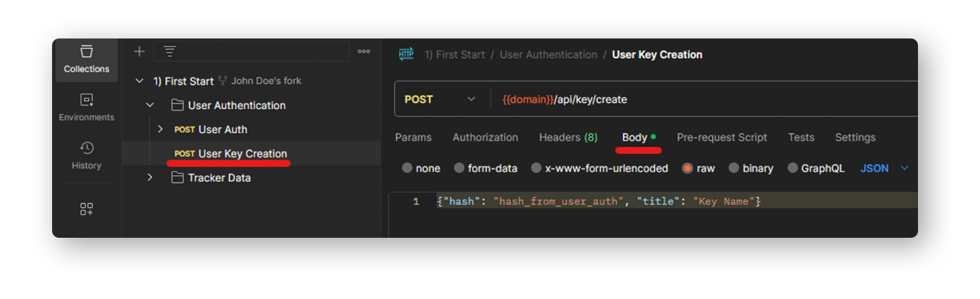Open the POST method dropdown
Screen dimensions: 980x299
(440, 100)
